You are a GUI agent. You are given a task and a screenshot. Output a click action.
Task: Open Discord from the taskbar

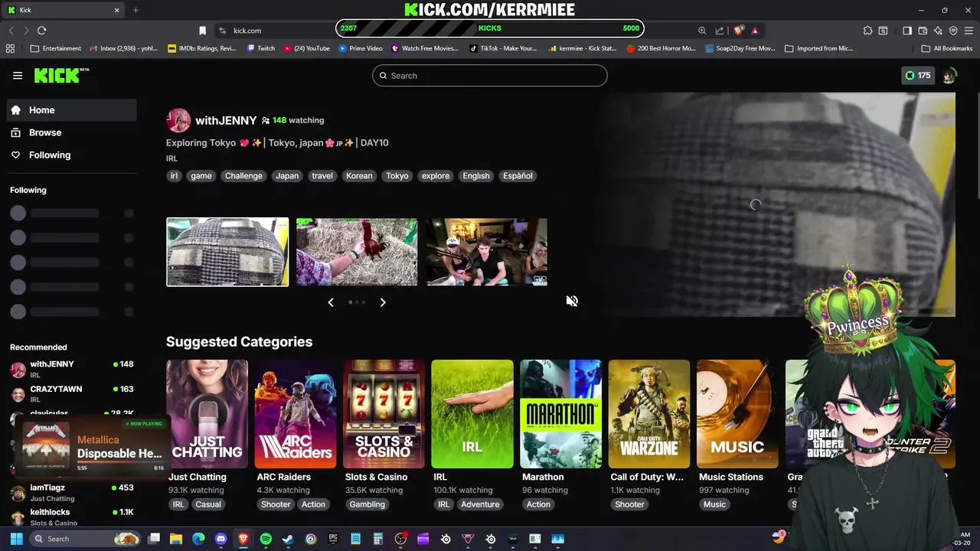point(221,539)
